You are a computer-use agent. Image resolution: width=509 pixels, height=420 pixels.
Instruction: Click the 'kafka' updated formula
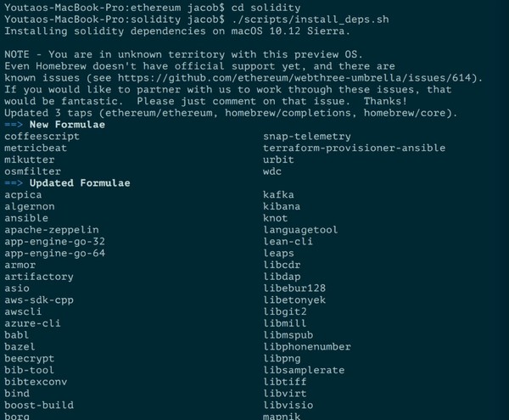279,194
